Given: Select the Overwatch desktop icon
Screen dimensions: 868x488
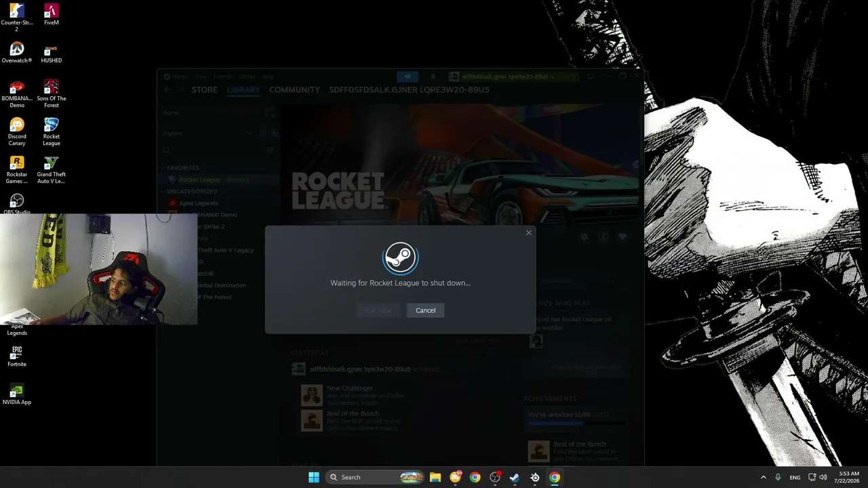Looking at the screenshot, I should (17, 53).
